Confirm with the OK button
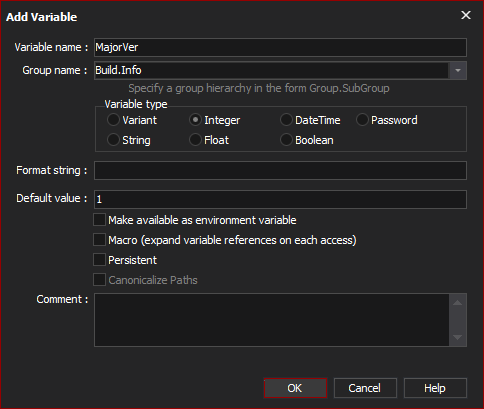This screenshot has width=484, height=409. (x=295, y=388)
